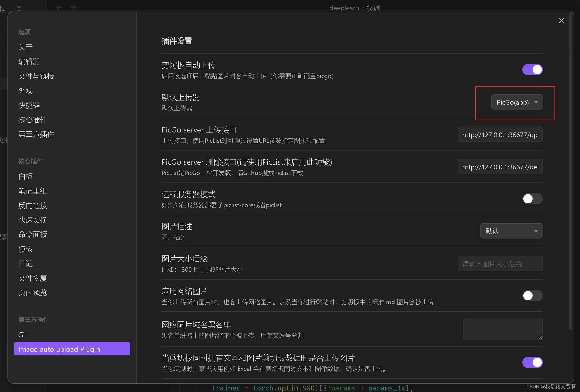Open the 第三方插件 settings section under 选项

36,134
